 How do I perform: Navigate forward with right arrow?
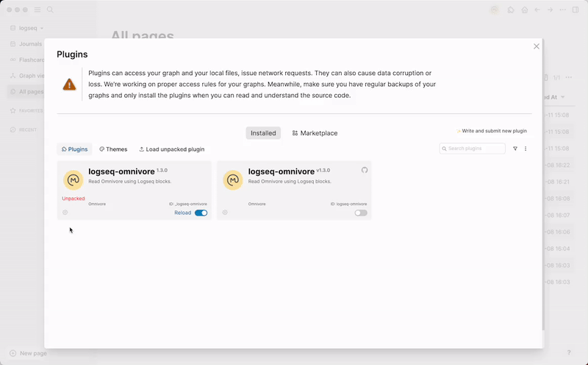pyautogui.click(x=550, y=10)
